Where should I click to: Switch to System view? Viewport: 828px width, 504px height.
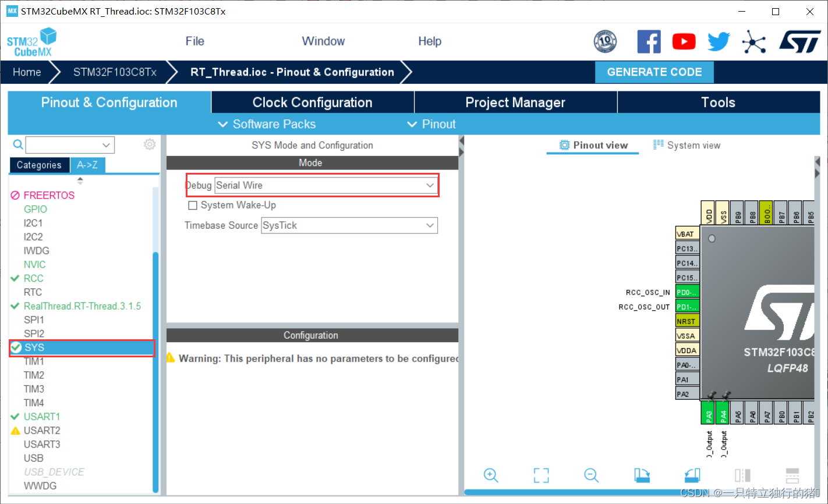point(687,145)
